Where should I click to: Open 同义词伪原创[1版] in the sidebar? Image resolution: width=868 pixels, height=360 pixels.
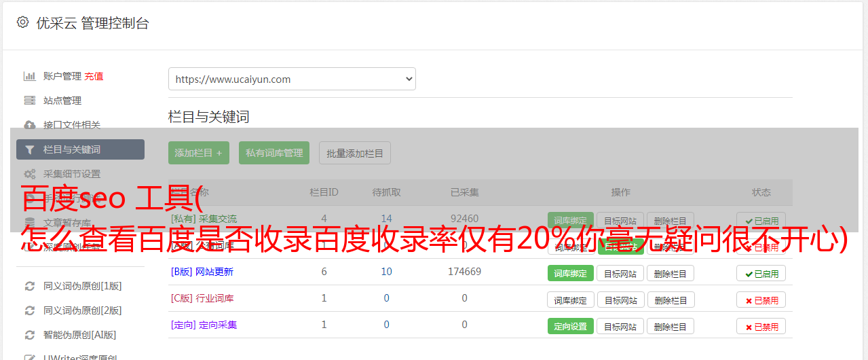(82, 286)
